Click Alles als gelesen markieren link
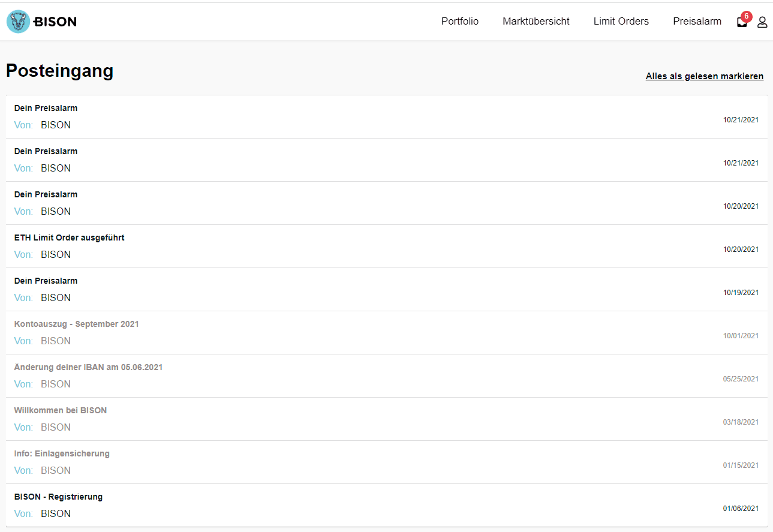This screenshot has width=773, height=532. coord(705,76)
